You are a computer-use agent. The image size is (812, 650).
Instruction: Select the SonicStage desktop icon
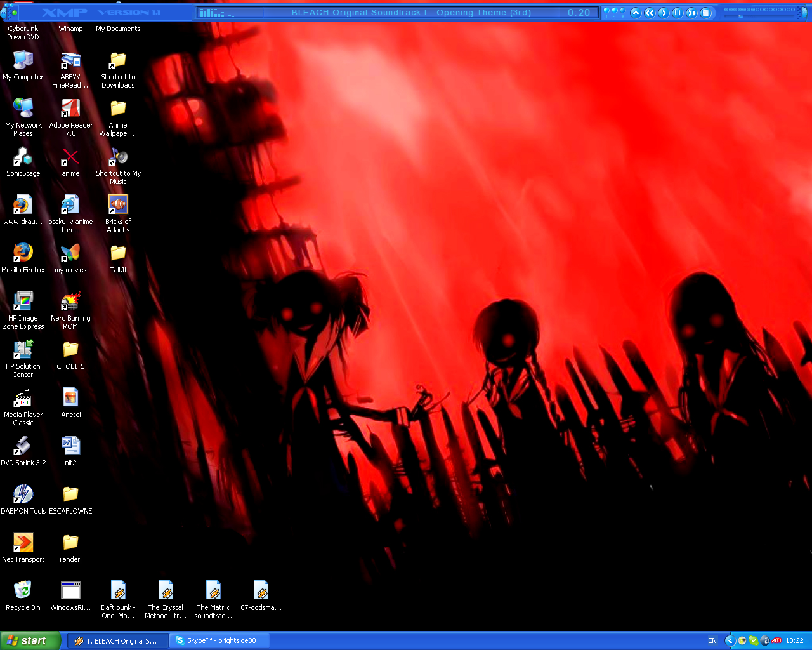pyautogui.click(x=23, y=162)
